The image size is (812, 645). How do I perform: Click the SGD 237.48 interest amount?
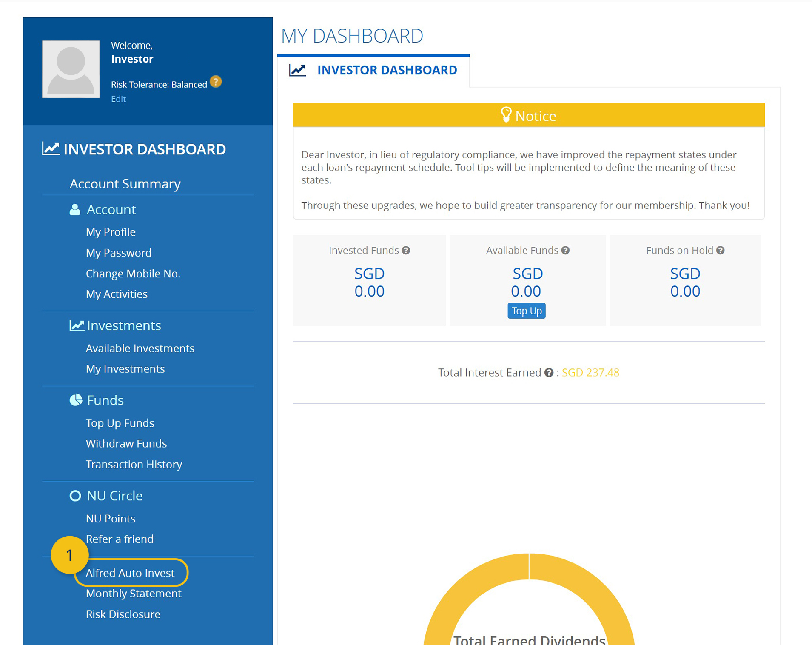590,373
